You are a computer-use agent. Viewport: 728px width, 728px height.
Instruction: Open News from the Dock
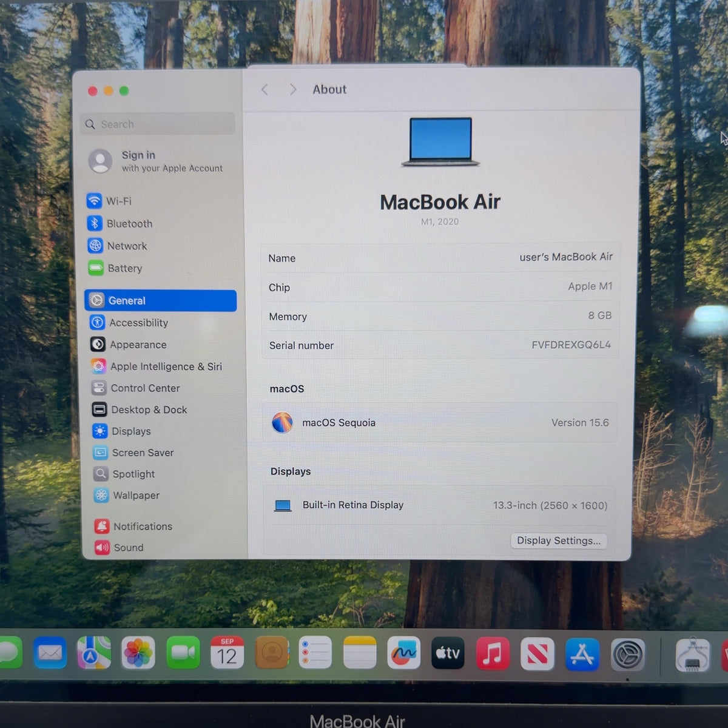tap(538, 653)
